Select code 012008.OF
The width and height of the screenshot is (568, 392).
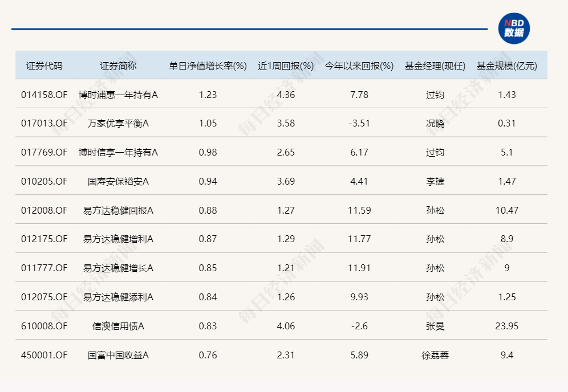[44, 210]
